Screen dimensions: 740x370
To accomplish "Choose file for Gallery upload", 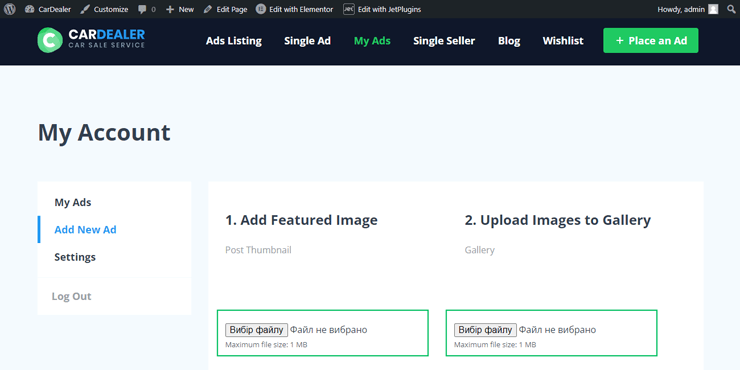I will [x=485, y=329].
